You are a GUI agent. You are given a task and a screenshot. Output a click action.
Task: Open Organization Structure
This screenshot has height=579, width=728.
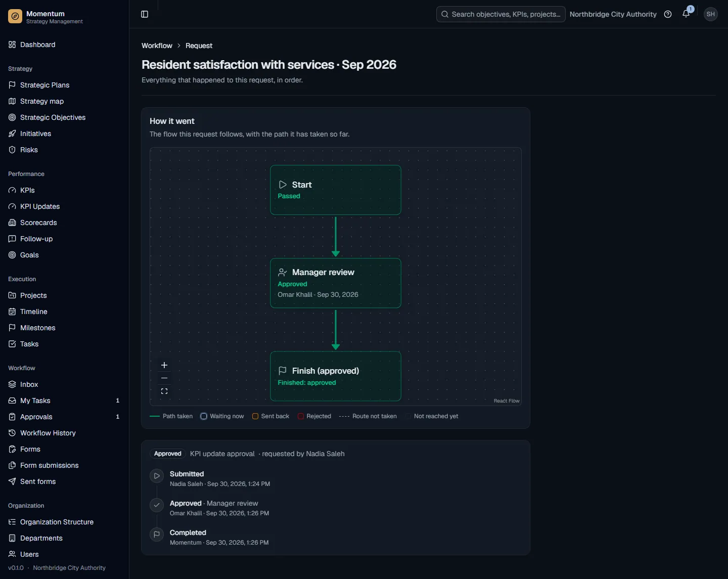click(64, 522)
